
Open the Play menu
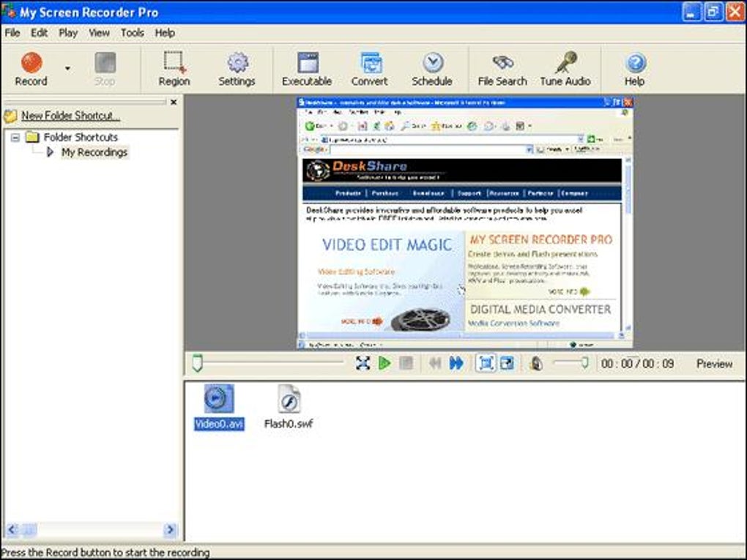click(x=68, y=33)
